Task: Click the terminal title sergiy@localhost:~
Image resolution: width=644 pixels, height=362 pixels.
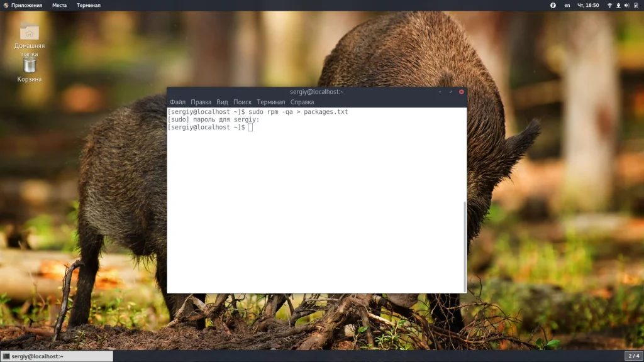Action: click(317, 92)
